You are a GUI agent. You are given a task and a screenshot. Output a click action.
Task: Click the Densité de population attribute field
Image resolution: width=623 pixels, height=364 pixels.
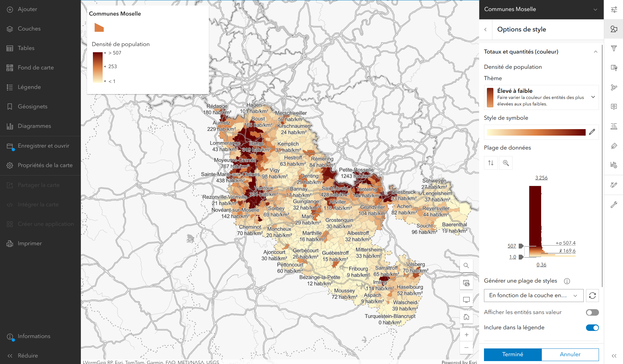point(513,67)
